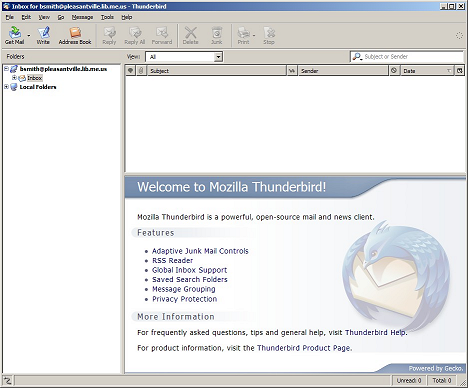
Task: Open the Tools menu
Action: click(x=107, y=17)
